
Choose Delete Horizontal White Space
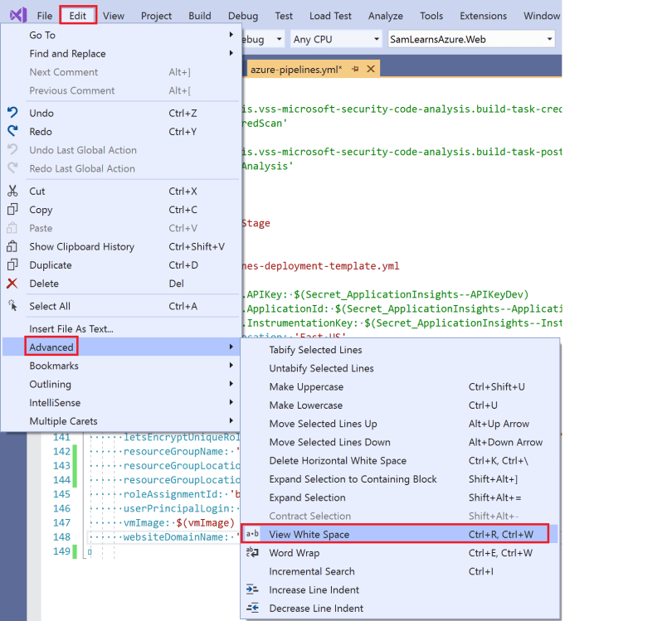pyautogui.click(x=400, y=460)
